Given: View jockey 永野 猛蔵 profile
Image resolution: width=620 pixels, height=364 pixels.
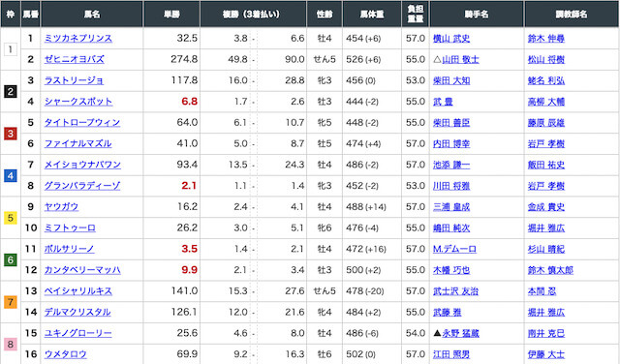Looking at the screenshot, I should coord(460,333).
